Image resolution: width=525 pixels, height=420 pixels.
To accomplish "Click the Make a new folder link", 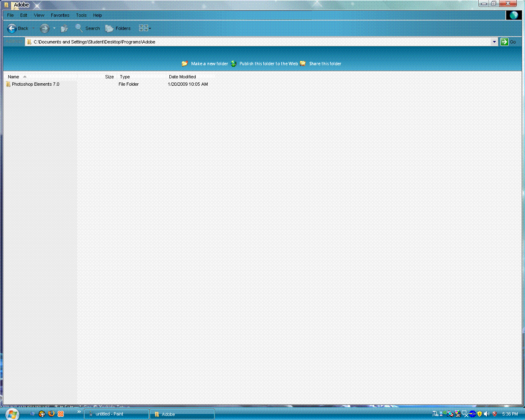I will pyautogui.click(x=210, y=64).
